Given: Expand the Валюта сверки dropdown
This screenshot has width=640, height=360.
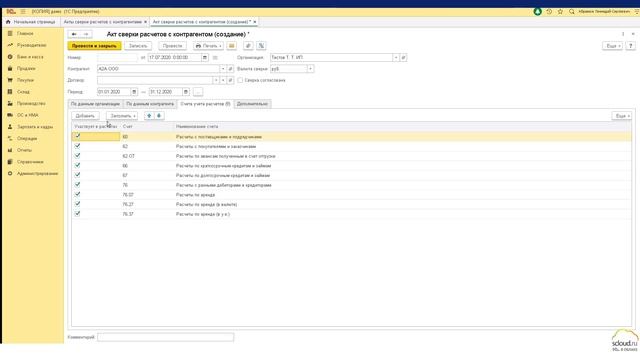Looking at the screenshot, I should point(310,69).
